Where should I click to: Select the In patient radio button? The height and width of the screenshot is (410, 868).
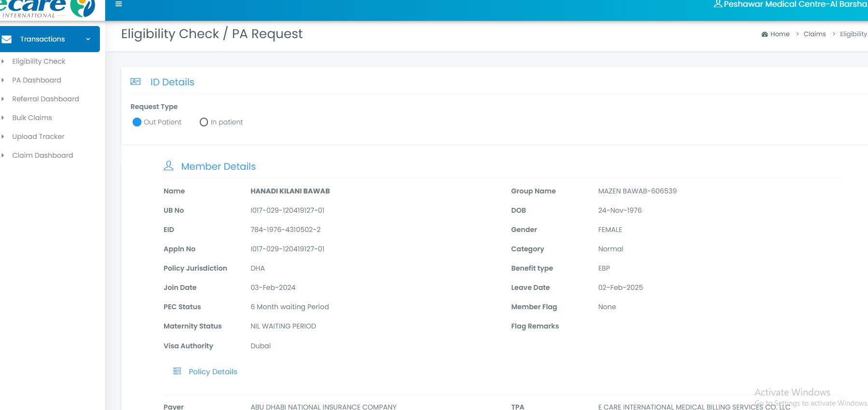[204, 122]
